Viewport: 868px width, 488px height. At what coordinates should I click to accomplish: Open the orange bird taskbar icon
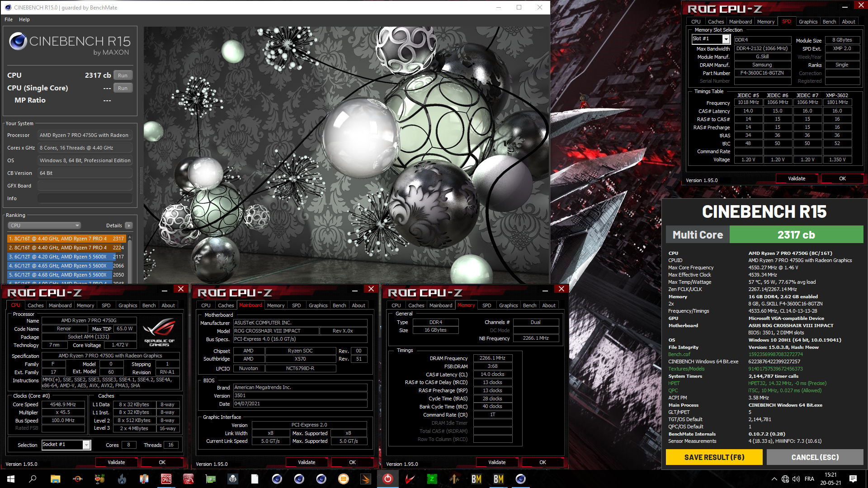coord(366,479)
